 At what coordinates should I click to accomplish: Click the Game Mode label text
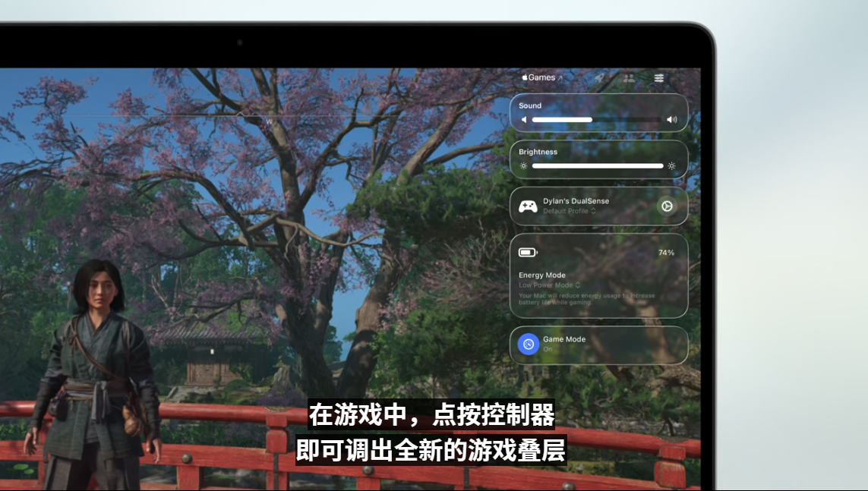[x=564, y=339]
